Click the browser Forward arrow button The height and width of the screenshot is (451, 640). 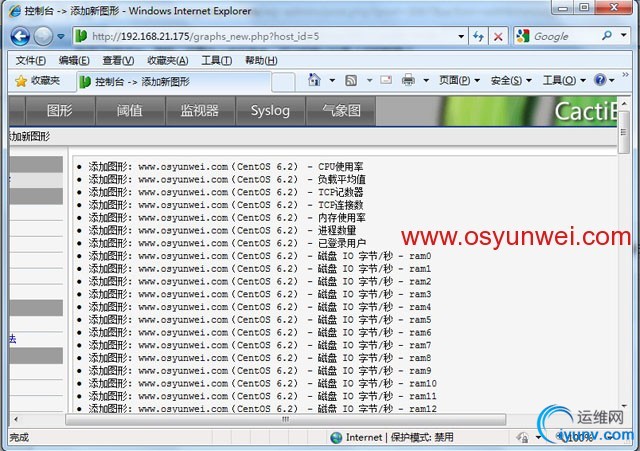click(43, 37)
